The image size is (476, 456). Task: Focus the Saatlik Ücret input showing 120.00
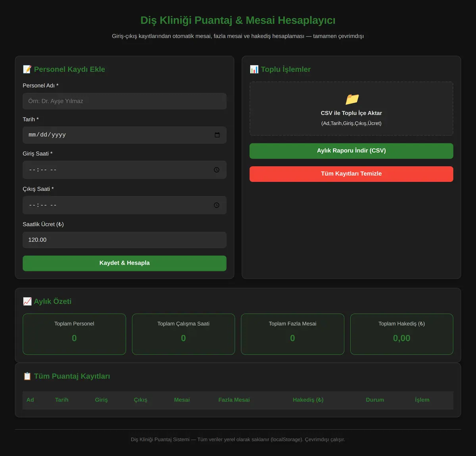[x=125, y=240]
